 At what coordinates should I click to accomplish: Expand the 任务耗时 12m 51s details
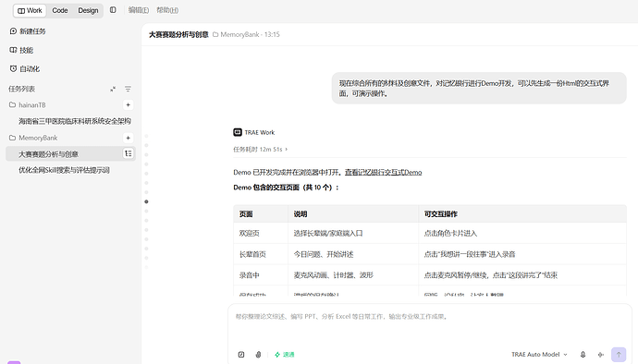coord(261,150)
